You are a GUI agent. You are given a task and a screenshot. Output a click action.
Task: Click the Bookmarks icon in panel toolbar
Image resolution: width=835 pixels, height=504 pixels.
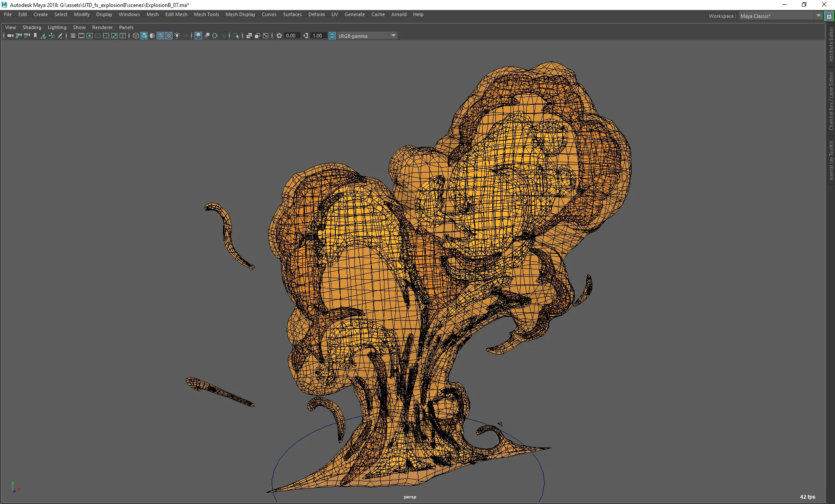click(x=35, y=36)
